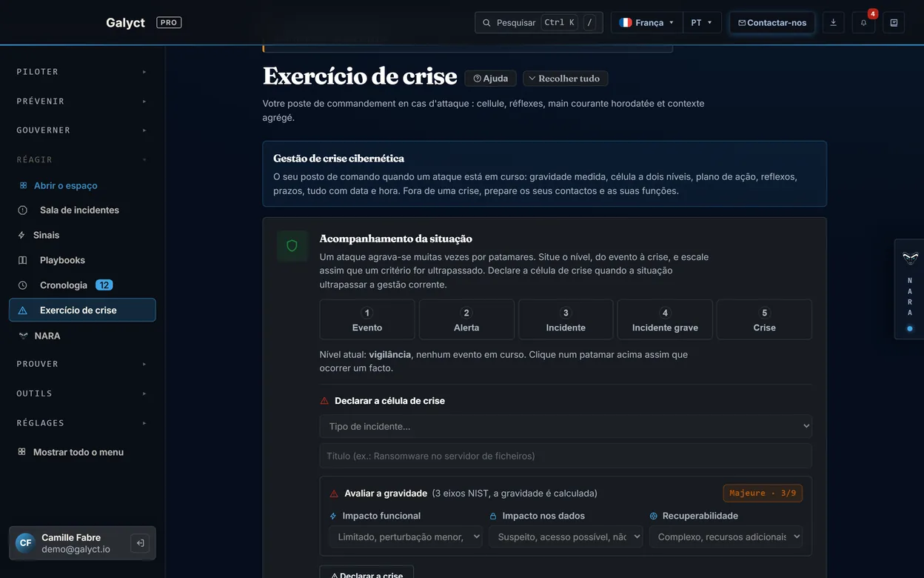Click the Contactar-nos button
This screenshot has height=578, width=924.
[x=772, y=22]
